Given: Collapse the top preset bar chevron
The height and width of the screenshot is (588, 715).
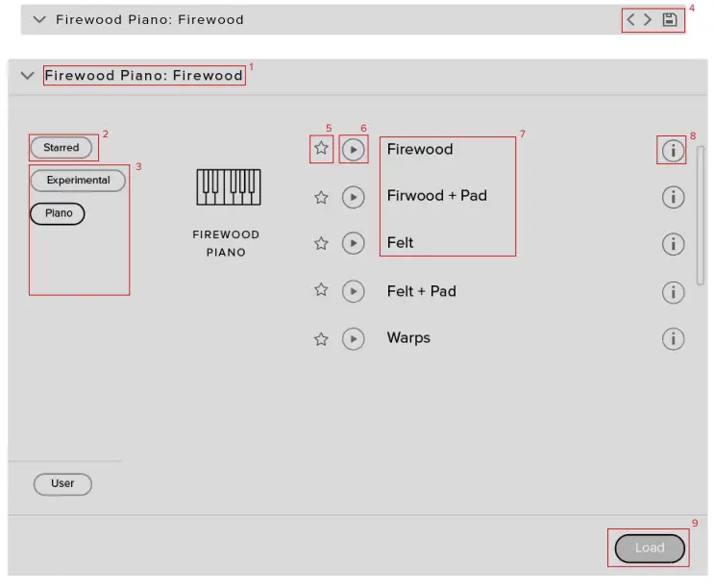Looking at the screenshot, I should (39, 19).
